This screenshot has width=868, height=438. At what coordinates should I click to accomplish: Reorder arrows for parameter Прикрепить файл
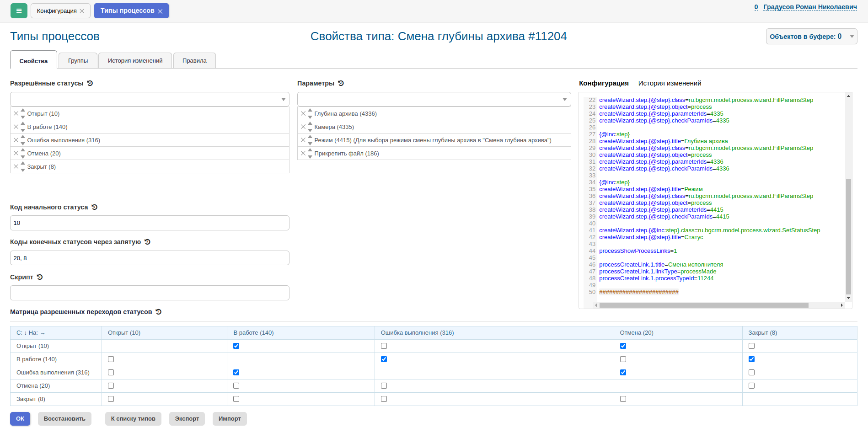[x=310, y=153]
